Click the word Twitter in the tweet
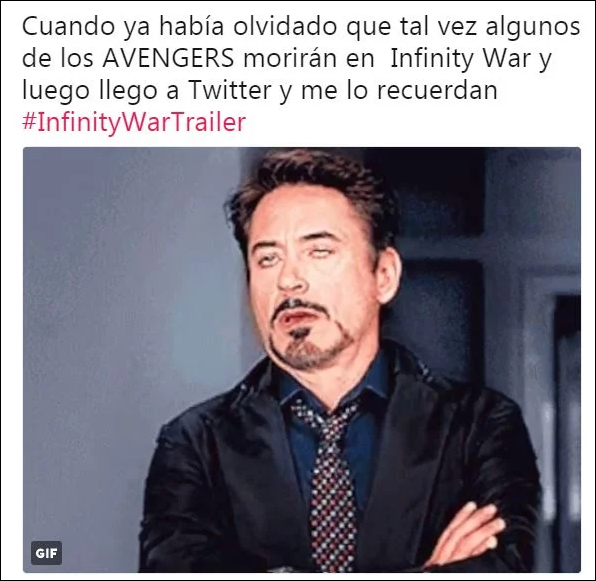Viewport: 596px width, 581px height. pyautogui.click(x=230, y=90)
